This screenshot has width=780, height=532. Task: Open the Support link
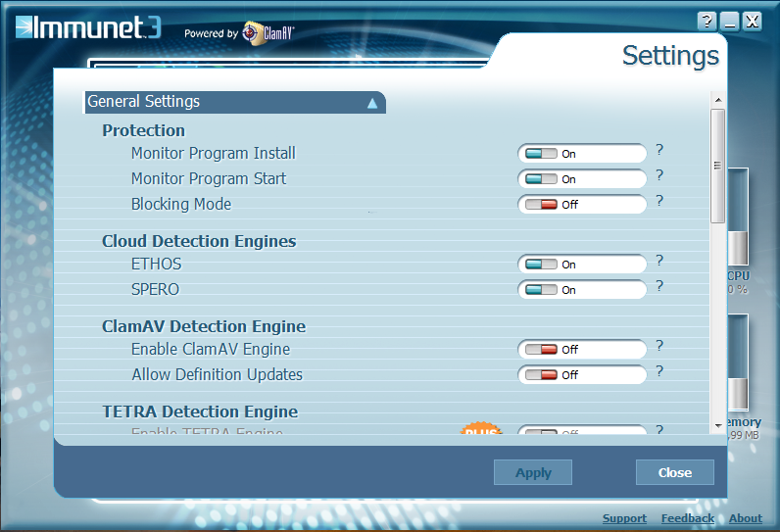[x=624, y=518]
